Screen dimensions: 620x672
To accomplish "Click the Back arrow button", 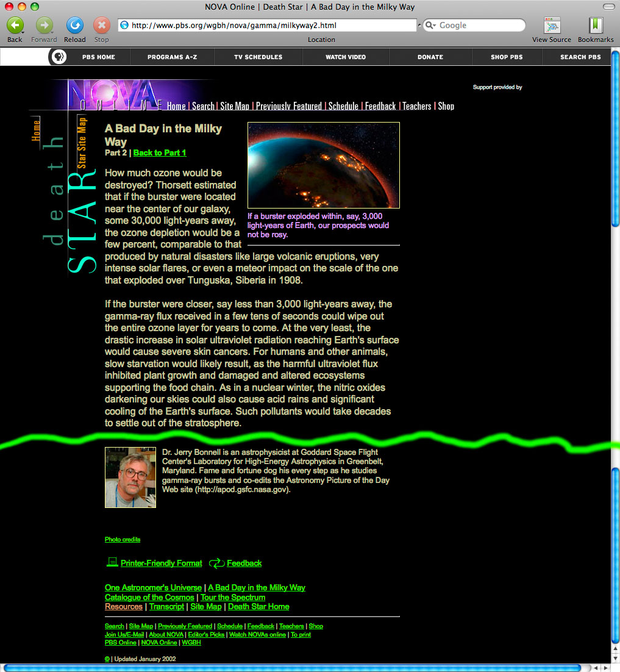I will [15, 25].
